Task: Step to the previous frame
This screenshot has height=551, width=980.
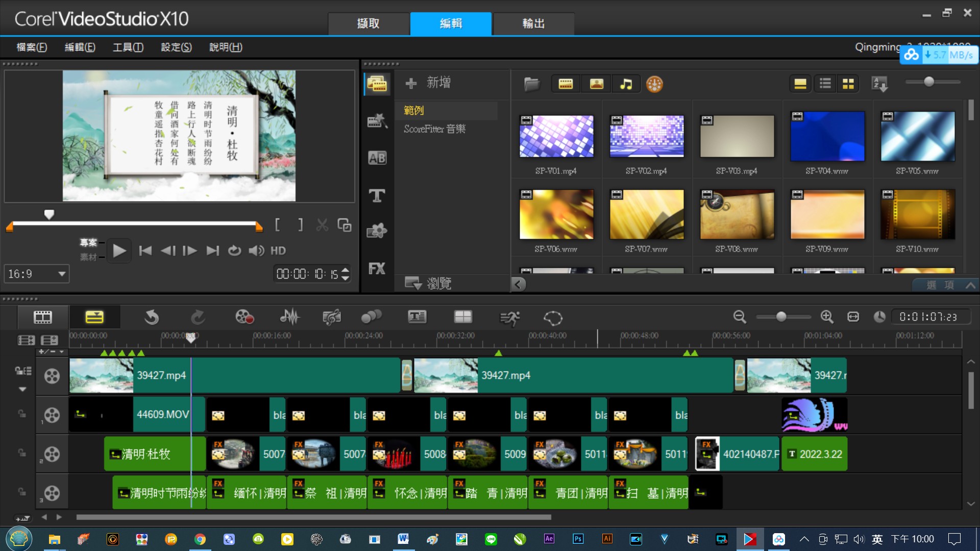Action: [x=168, y=251]
